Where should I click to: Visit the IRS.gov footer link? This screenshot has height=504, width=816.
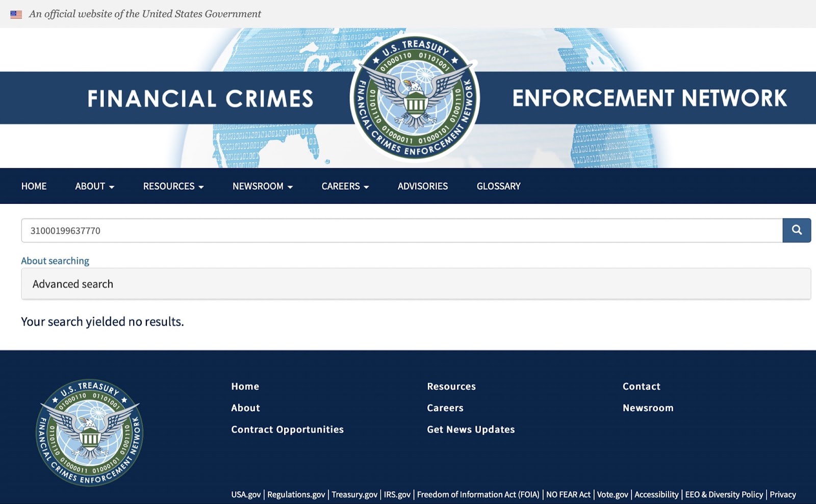pos(397,494)
